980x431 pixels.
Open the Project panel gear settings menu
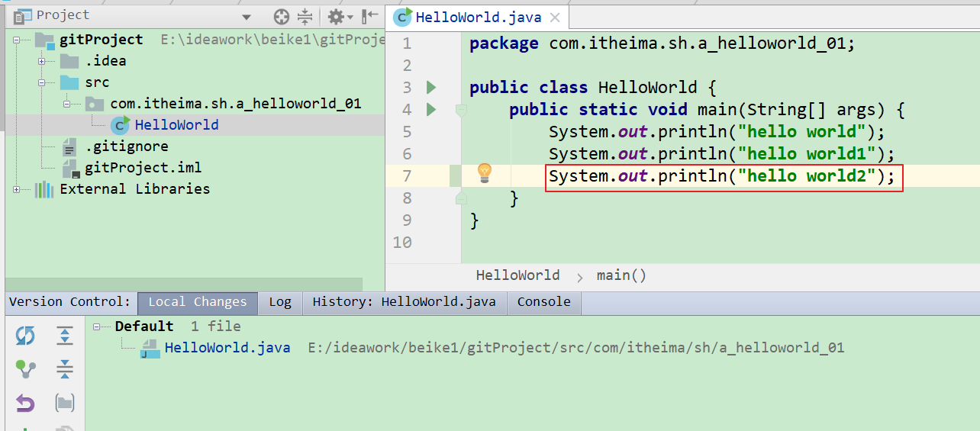coord(339,16)
